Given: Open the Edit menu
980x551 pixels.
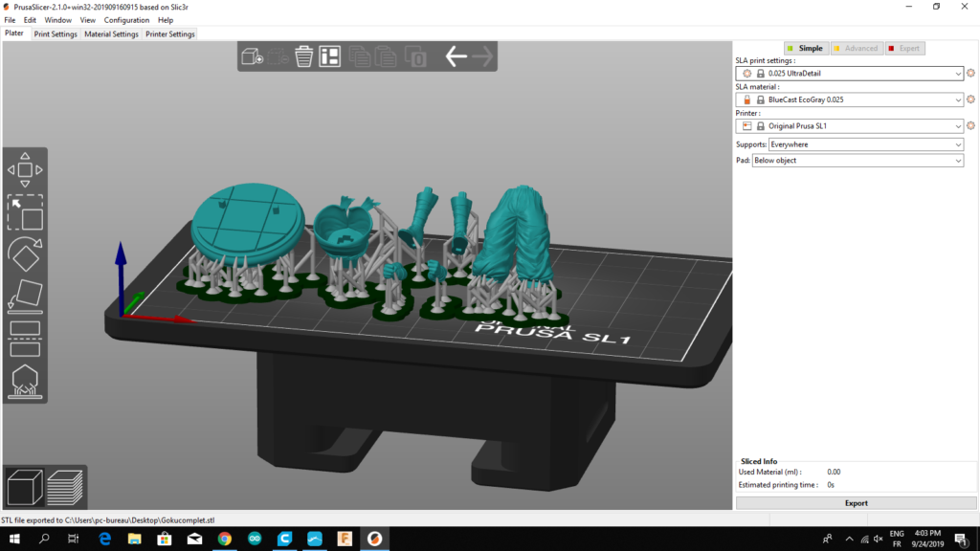Looking at the screenshot, I should 30,20.
